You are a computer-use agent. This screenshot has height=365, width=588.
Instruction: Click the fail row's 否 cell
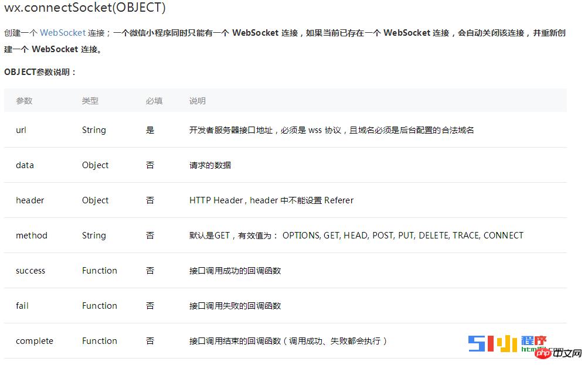pos(150,305)
